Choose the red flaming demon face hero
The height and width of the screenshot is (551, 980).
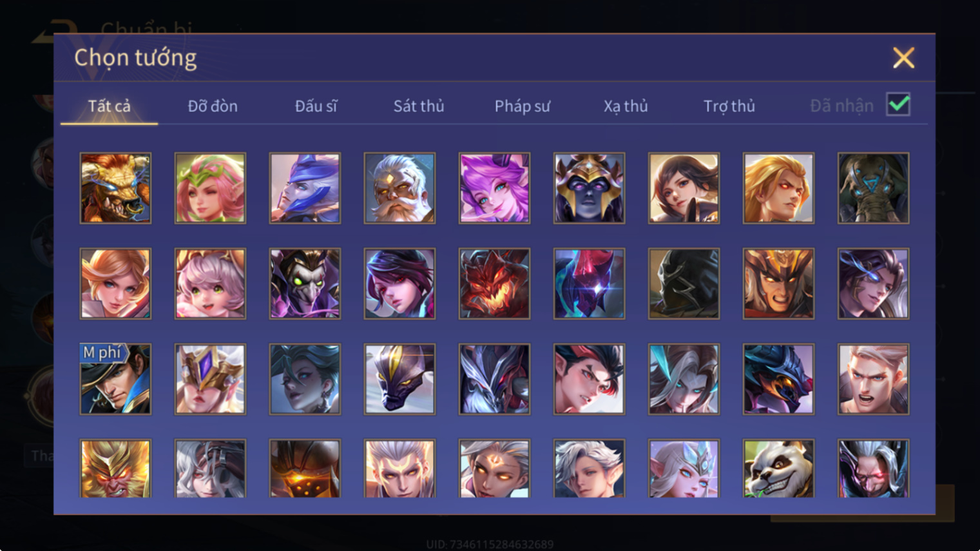pos(494,284)
